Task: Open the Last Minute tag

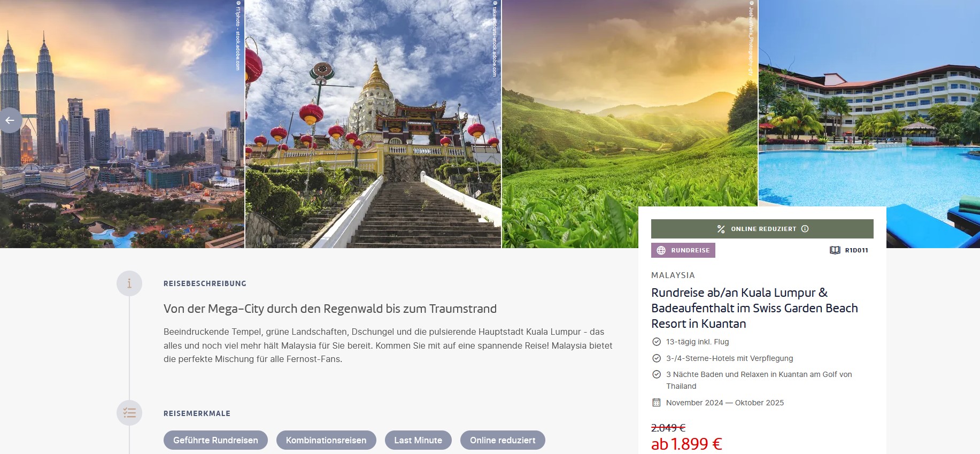Action: (418, 440)
